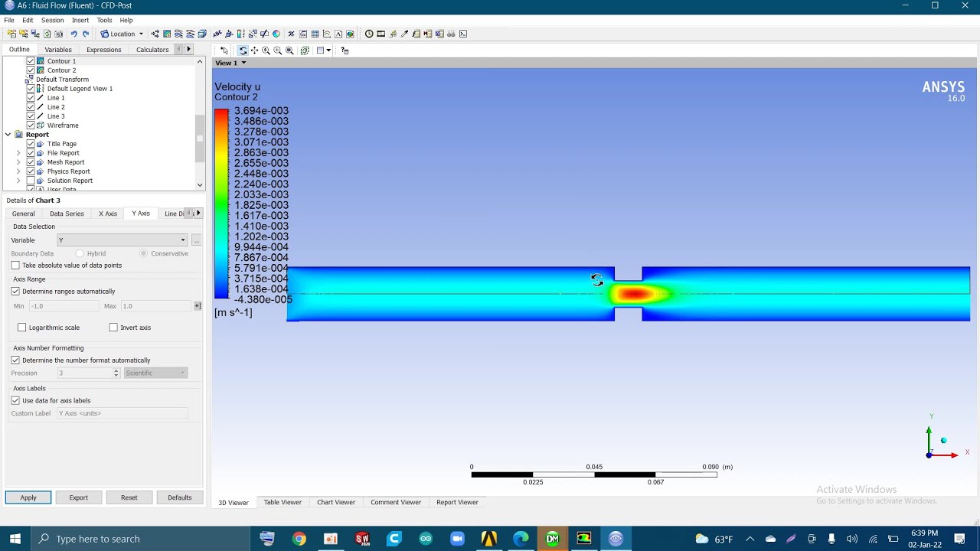
Task: Expand the Solution Report node
Action: pos(18,181)
